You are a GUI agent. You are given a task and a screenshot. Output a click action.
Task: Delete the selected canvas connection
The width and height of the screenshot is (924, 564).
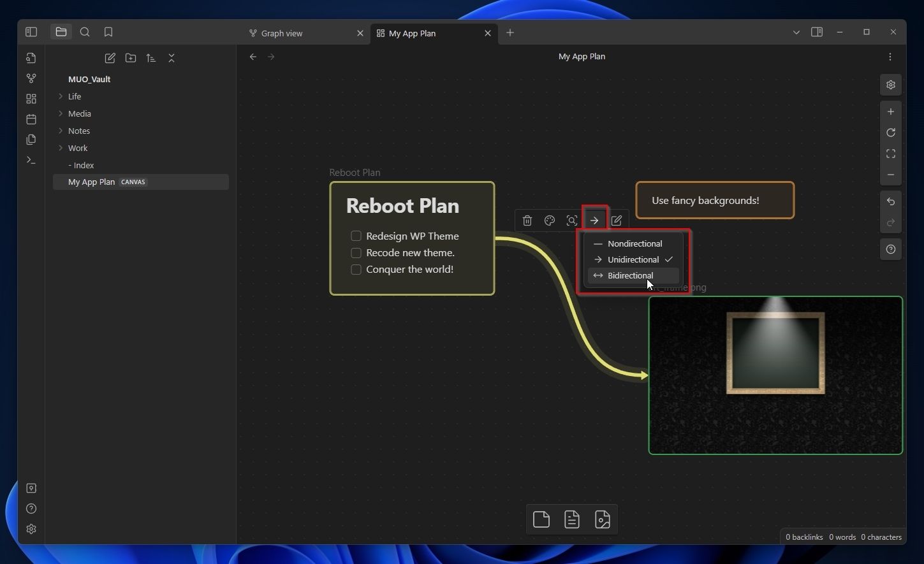point(527,221)
